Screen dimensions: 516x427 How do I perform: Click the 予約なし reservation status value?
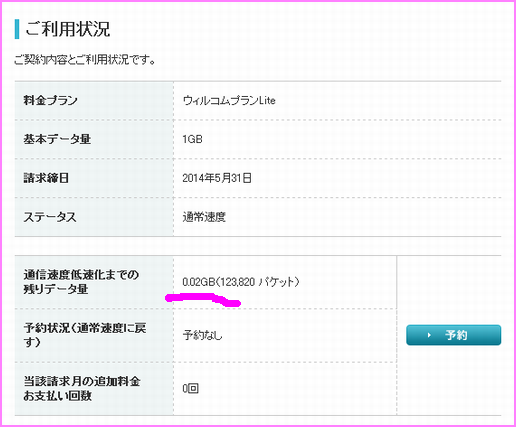pos(202,335)
